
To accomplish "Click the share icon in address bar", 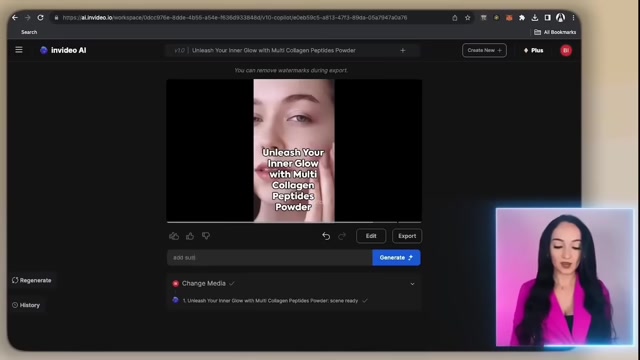I will pos(455,18).
